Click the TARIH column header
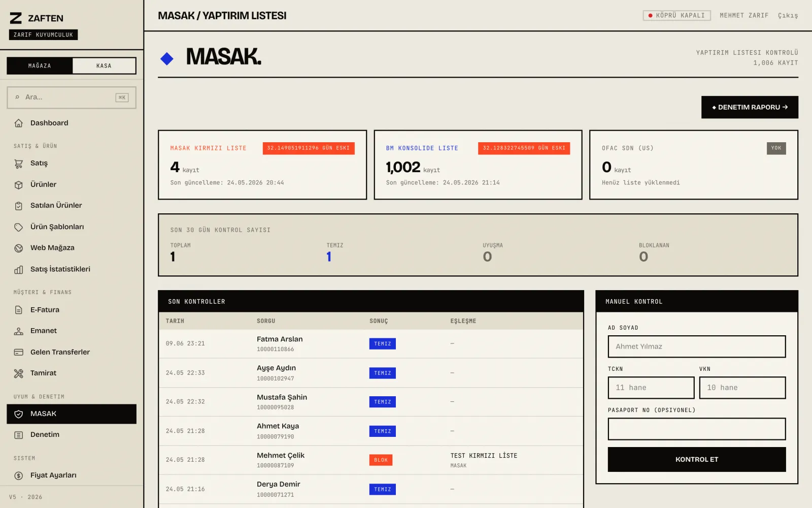812x508 pixels. (x=175, y=321)
